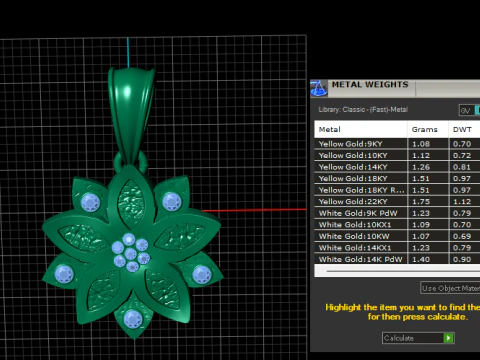
Task: Click the DWT column header
Action: (x=464, y=129)
